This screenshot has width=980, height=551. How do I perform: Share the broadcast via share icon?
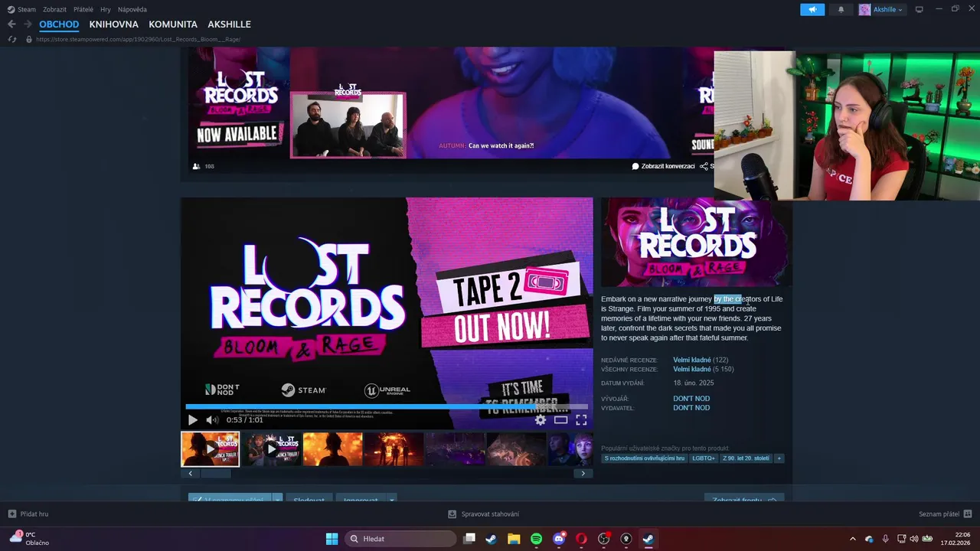tap(704, 166)
